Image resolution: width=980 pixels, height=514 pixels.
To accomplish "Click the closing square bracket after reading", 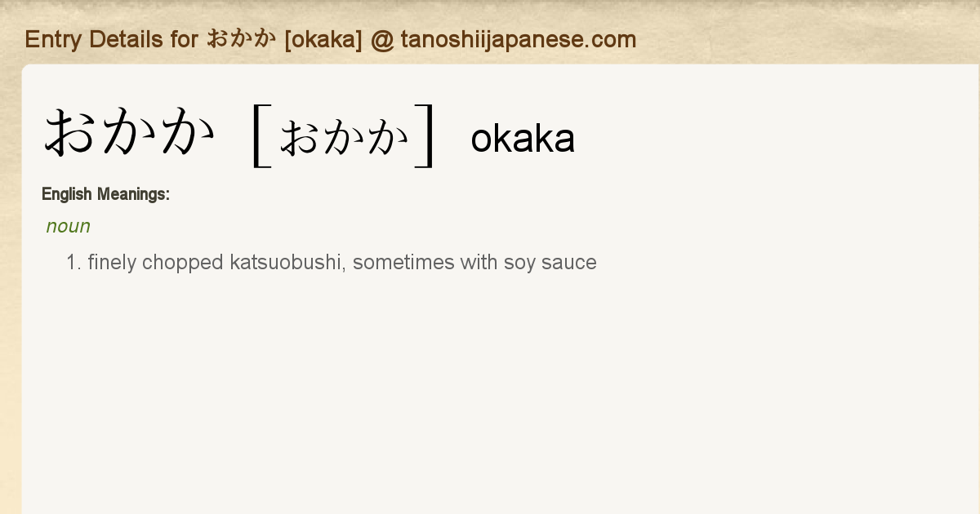I will (425, 135).
